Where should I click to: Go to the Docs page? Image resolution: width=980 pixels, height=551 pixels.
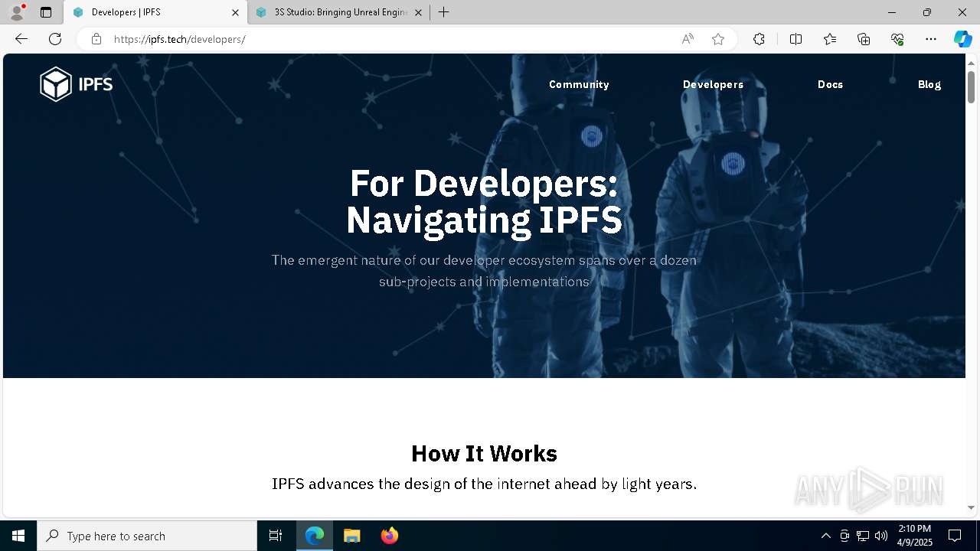coord(830,84)
